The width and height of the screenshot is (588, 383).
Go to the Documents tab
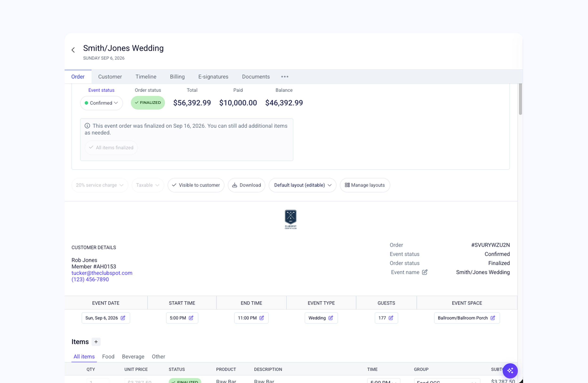(x=256, y=77)
